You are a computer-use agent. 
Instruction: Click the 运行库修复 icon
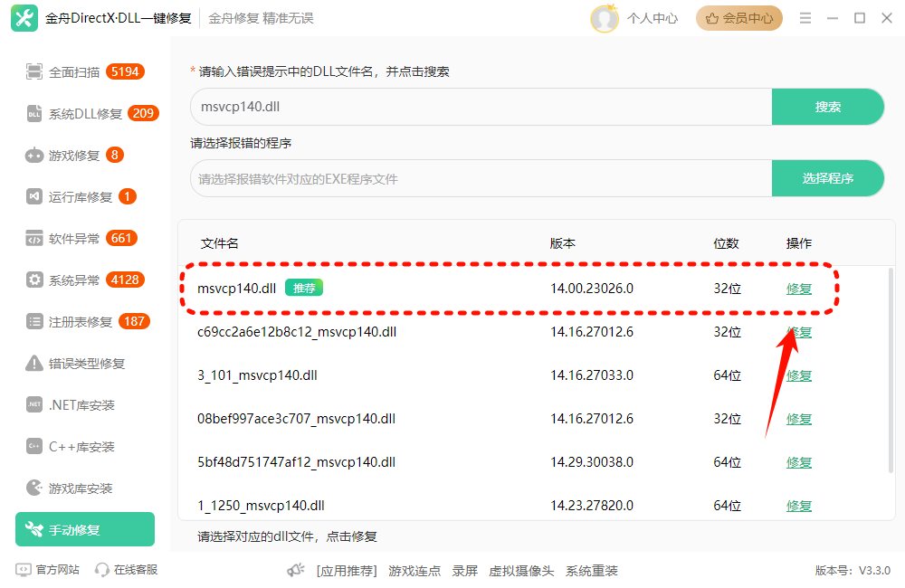pos(34,197)
